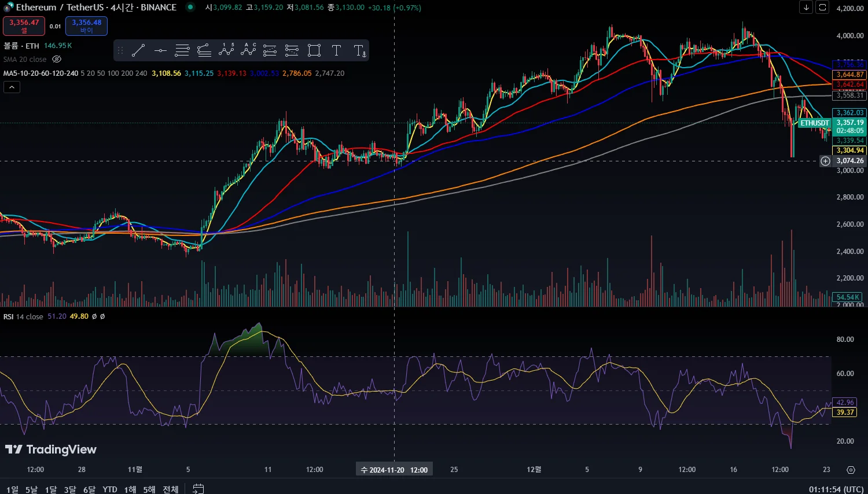Toggle fullscreen chart mode button

point(822,8)
